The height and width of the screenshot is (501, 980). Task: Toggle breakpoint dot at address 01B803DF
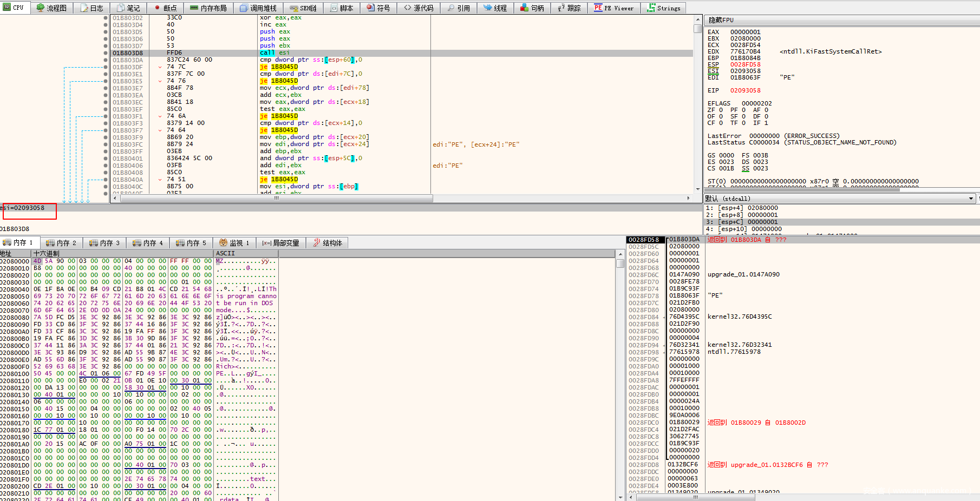point(106,67)
